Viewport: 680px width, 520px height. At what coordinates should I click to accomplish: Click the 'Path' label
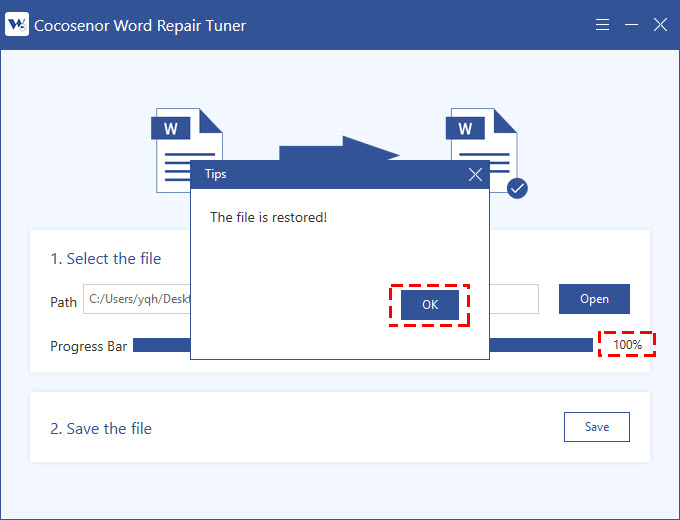click(x=63, y=302)
